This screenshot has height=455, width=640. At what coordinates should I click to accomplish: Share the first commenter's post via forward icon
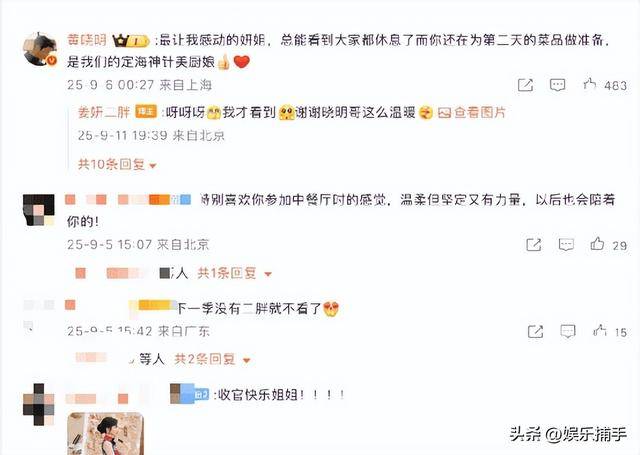[525, 85]
